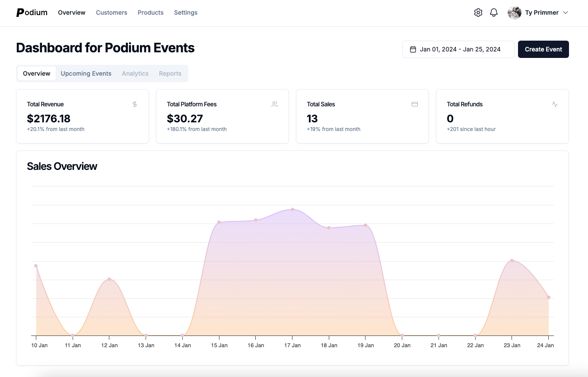Click the activity icon in Total Refunds card

(x=555, y=104)
